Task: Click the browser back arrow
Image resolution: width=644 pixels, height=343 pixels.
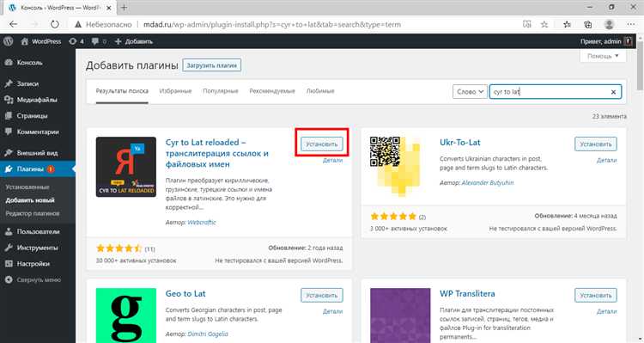Action: [13, 24]
